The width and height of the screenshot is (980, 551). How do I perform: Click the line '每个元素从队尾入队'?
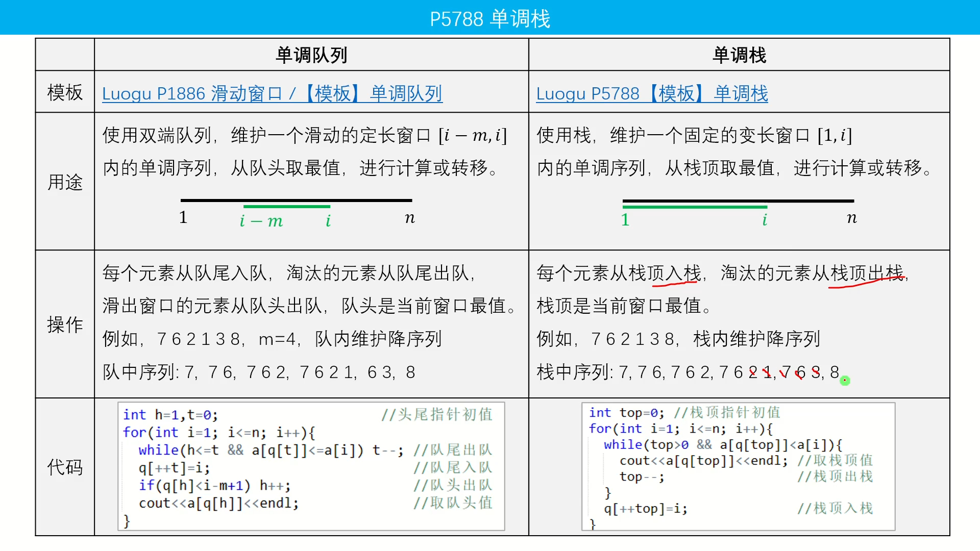[x=185, y=273]
